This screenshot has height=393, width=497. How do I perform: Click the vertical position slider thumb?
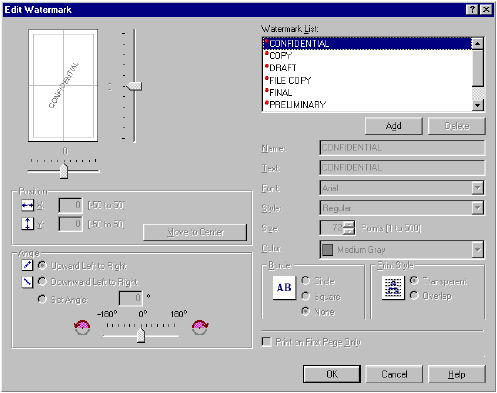(135, 86)
